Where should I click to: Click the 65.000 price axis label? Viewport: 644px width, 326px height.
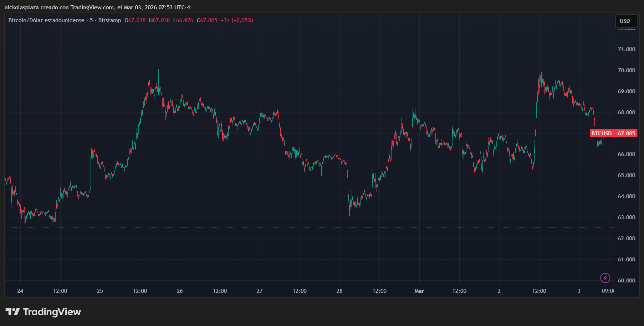(x=626, y=175)
